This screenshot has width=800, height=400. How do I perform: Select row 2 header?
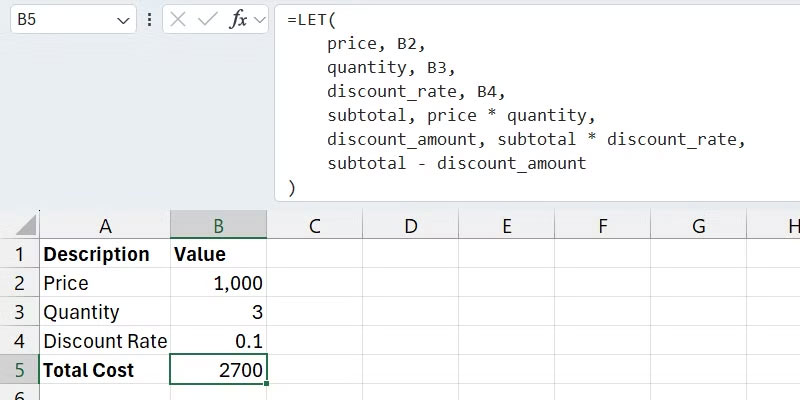coord(19,283)
